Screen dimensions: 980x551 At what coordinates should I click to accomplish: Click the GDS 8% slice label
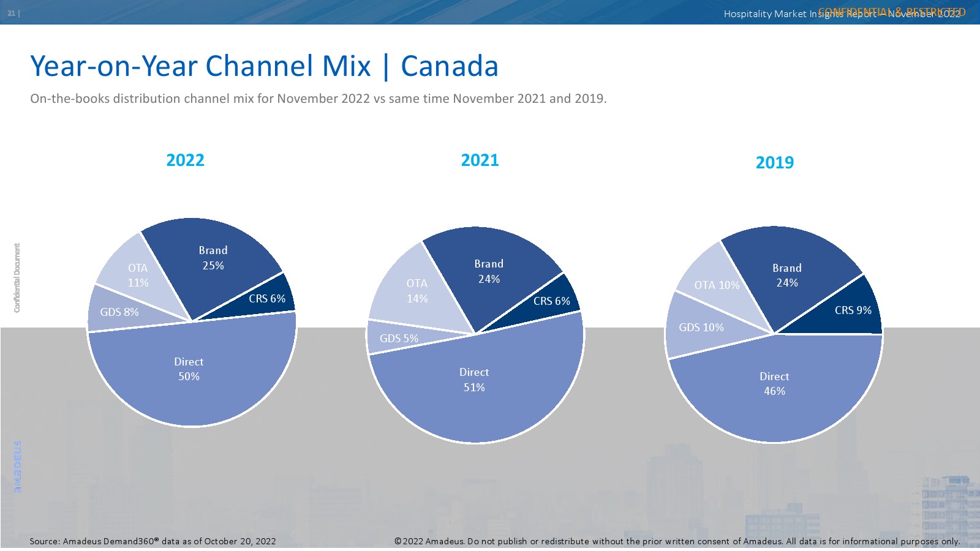click(119, 312)
